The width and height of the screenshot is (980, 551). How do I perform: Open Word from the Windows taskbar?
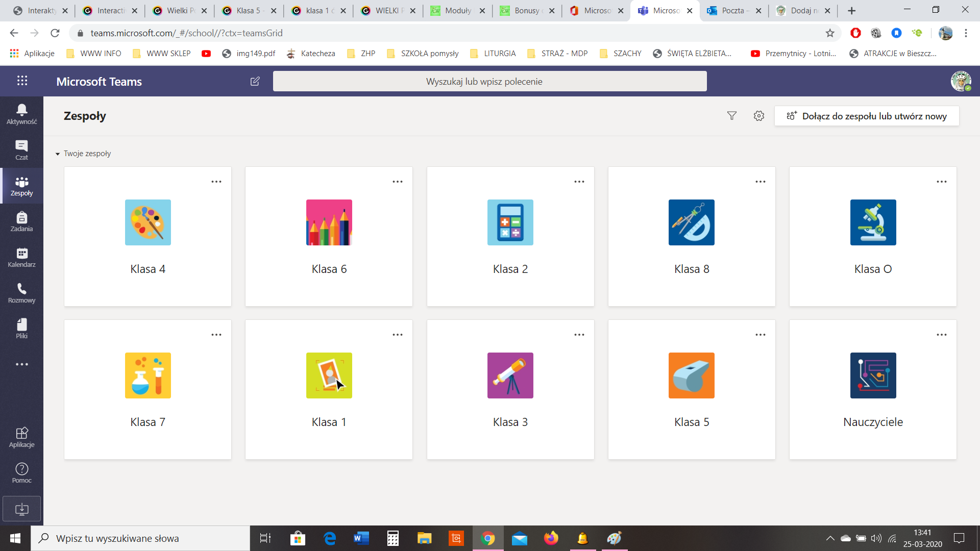361,538
